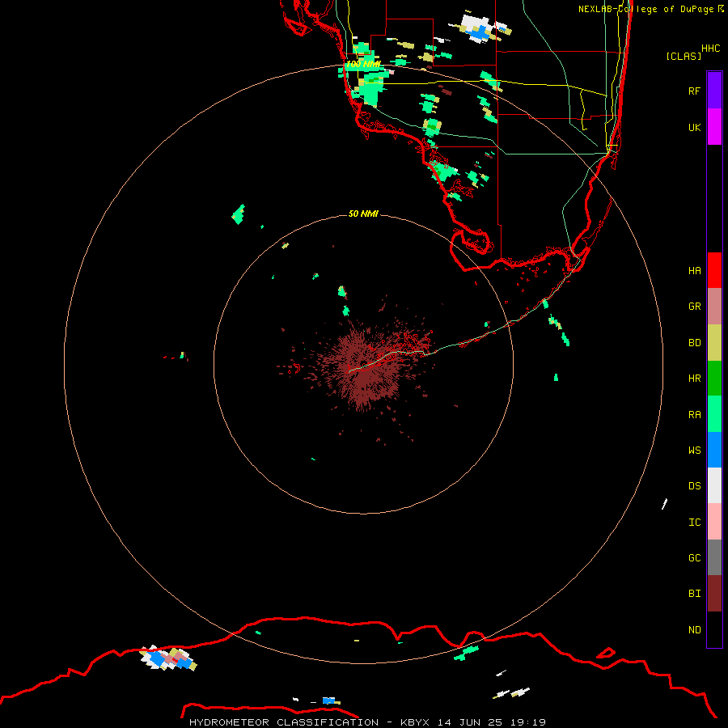Click the UK legend label
Screen dimensions: 728x728
pos(694,127)
